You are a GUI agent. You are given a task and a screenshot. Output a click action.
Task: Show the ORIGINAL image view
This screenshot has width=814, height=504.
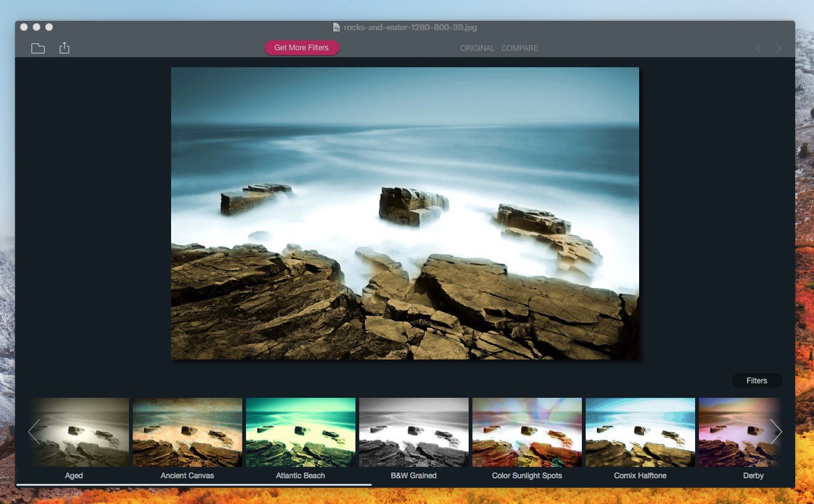pos(477,48)
